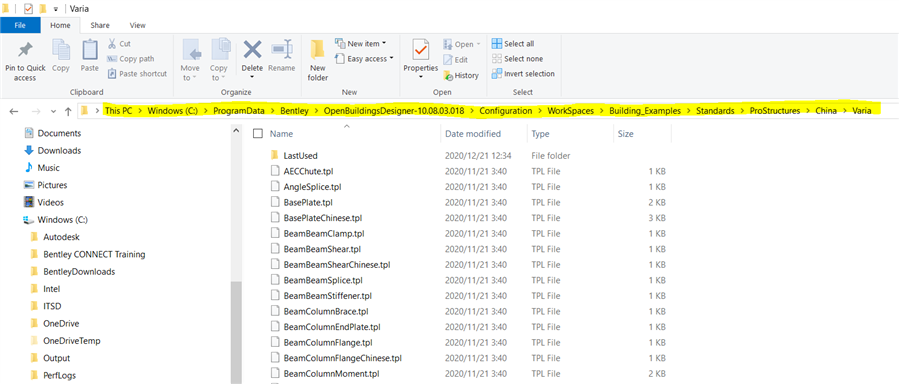The image size is (899, 384).
Task: Sort by the Size column header
Action: (626, 134)
